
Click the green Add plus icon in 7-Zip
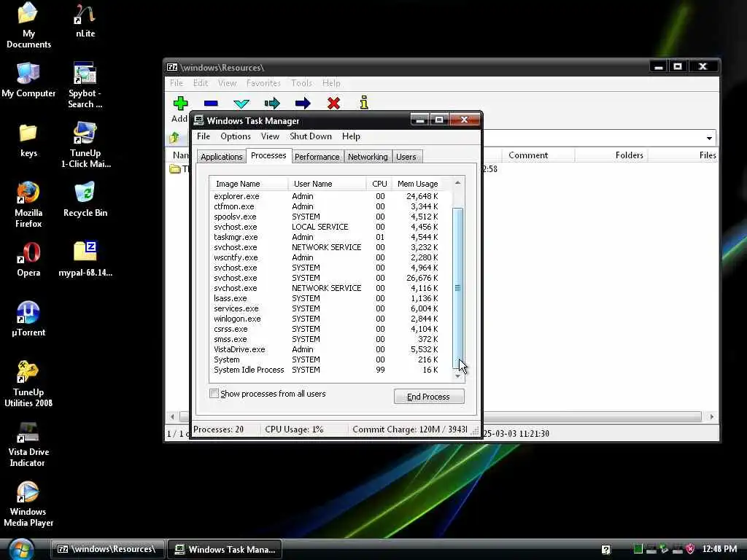[x=181, y=103]
